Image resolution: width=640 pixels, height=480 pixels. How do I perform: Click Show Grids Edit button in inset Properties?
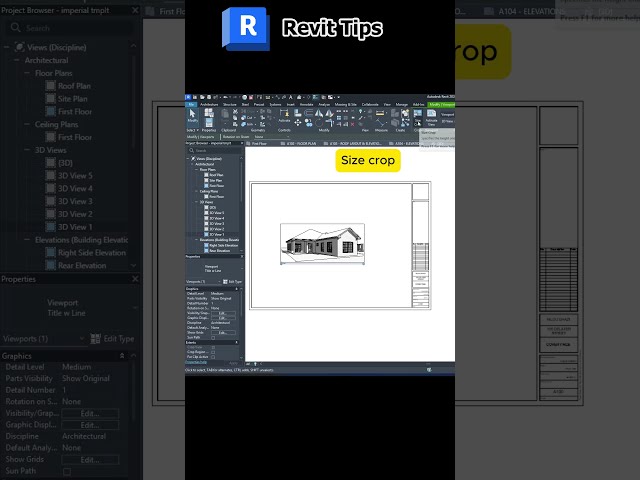click(223, 333)
